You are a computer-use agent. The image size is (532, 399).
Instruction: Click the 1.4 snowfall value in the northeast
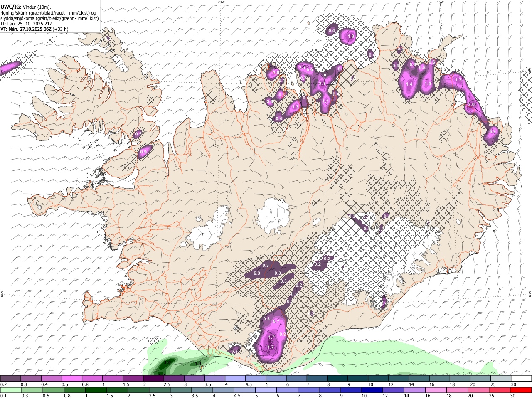click(x=409, y=84)
